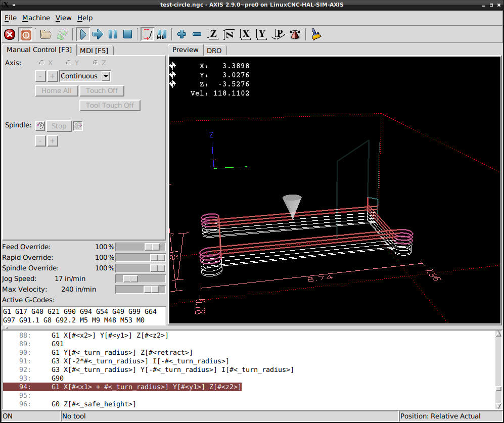This screenshot has height=423, width=504.
Task: Switch to the MDI [F5] tab
Action: pyautogui.click(x=94, y=50)
